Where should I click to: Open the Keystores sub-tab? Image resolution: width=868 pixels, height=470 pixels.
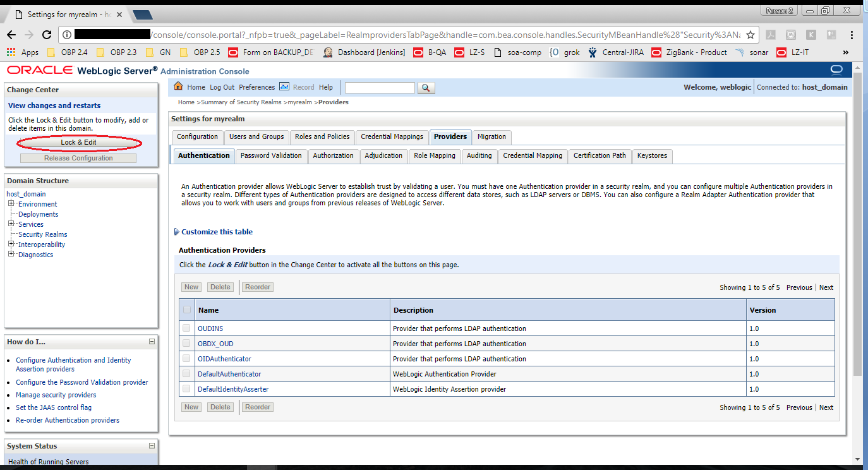(652, 155)
